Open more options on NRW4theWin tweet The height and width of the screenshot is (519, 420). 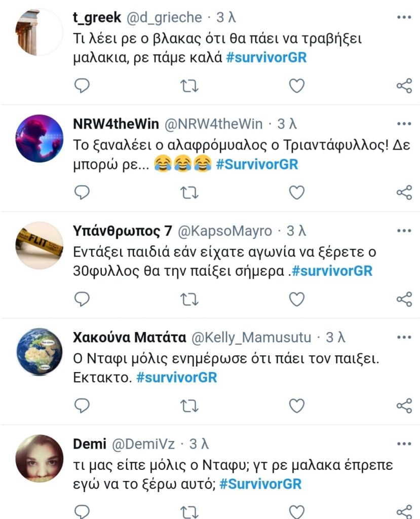pos(404,124)
